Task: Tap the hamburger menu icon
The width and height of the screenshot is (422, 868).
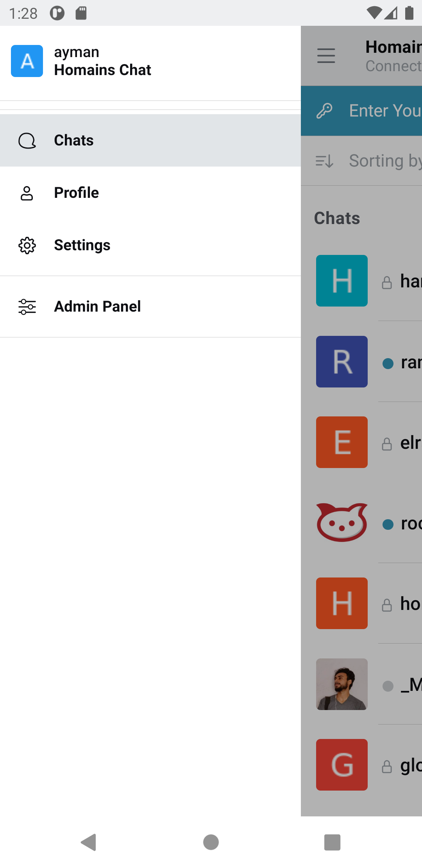Action: tap(326, 56)
